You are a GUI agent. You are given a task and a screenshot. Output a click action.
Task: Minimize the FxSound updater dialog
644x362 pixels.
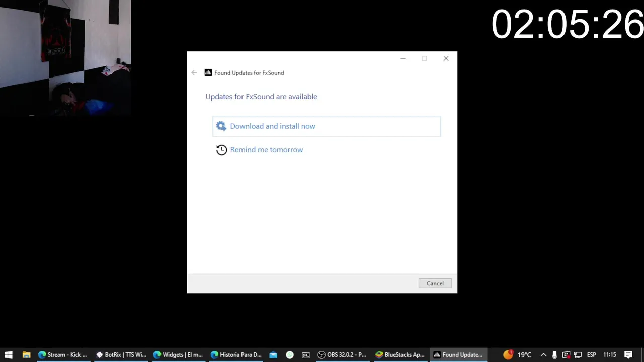[x=403, y=59]
